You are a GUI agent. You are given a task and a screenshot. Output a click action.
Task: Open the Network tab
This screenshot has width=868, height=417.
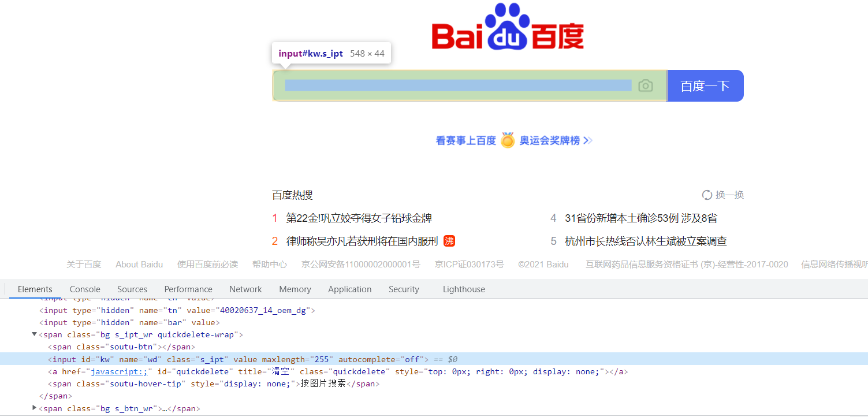pyautogui.click(x=245, y=289)
